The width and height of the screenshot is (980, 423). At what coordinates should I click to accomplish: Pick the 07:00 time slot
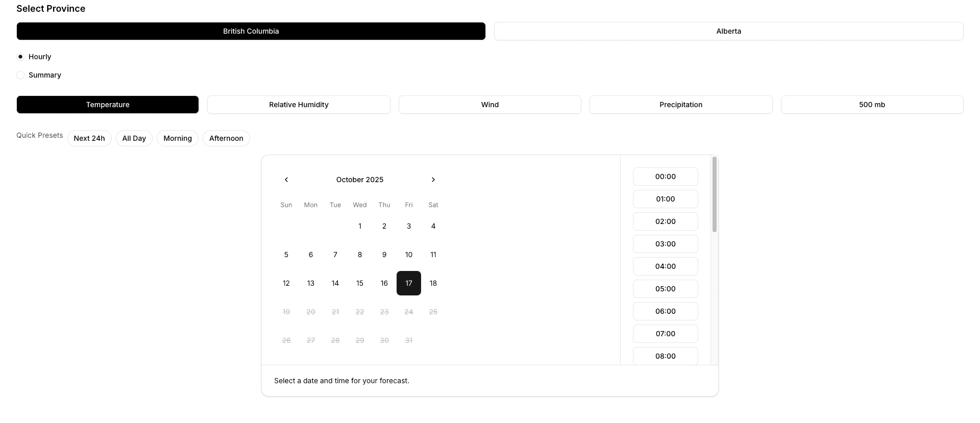point(665,334)
